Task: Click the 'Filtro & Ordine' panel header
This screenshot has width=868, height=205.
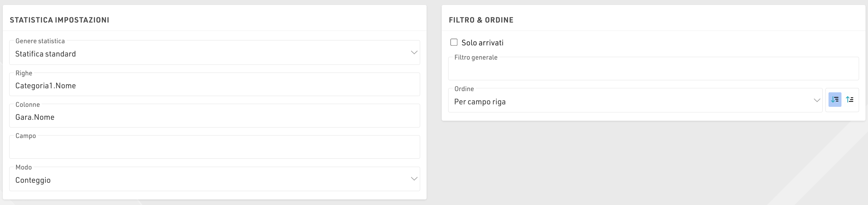Action: tap(481, 20)
